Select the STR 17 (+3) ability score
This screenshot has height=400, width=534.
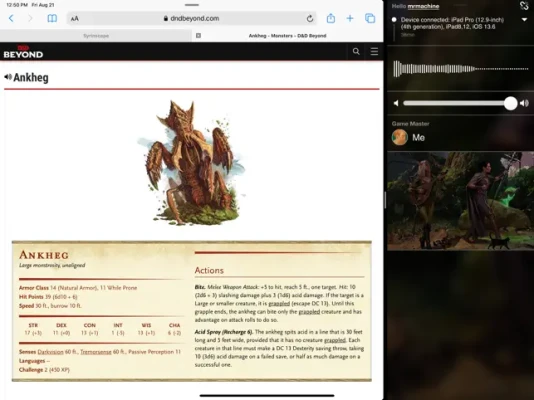click(x=33, y=329)
